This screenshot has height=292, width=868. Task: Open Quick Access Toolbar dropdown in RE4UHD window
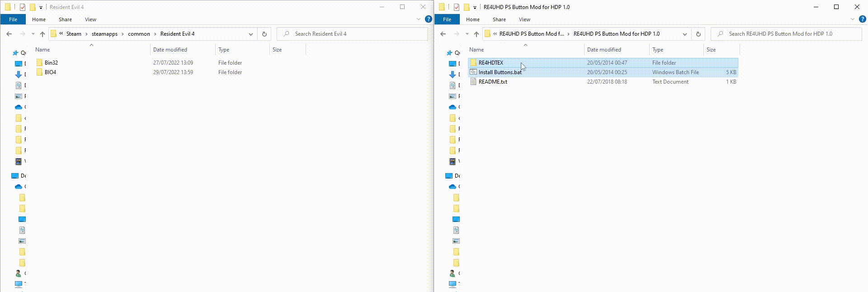475,7
